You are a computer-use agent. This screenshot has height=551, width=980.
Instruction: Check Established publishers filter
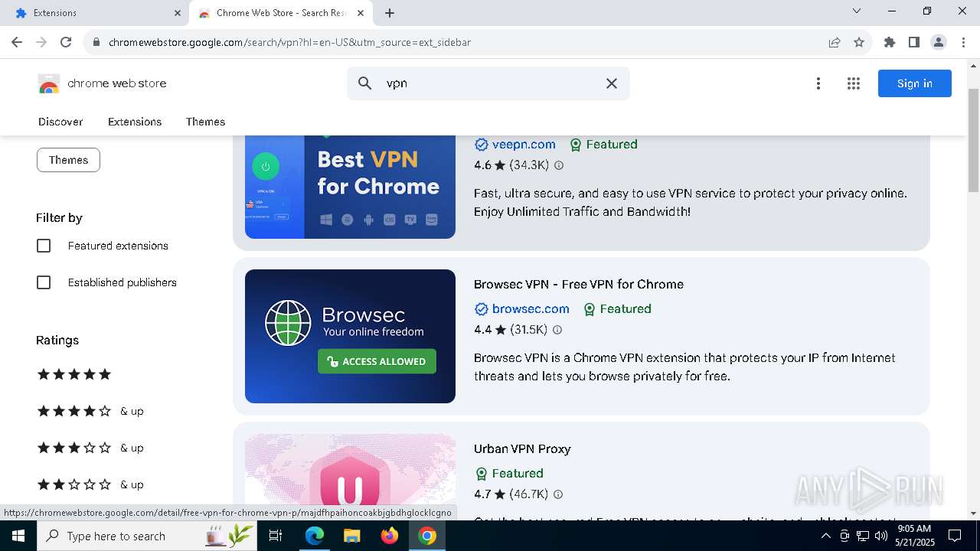[x=44, y=282]
